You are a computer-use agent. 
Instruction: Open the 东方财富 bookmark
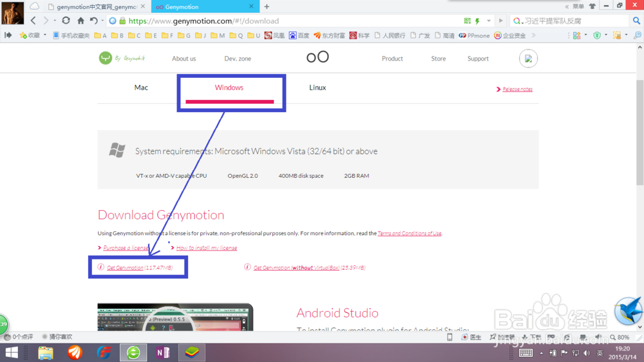(329, 35)
